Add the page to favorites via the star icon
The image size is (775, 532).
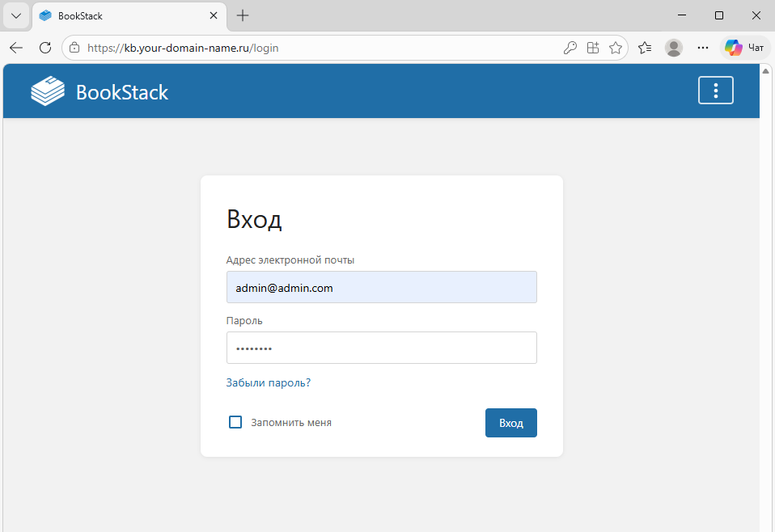(616, 48)
